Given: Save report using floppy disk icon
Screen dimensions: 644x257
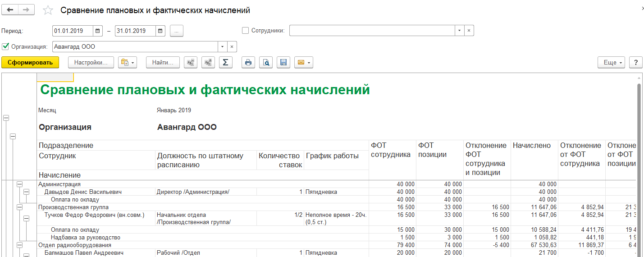Looking at the screenshot, I should [x=283, y=63].
